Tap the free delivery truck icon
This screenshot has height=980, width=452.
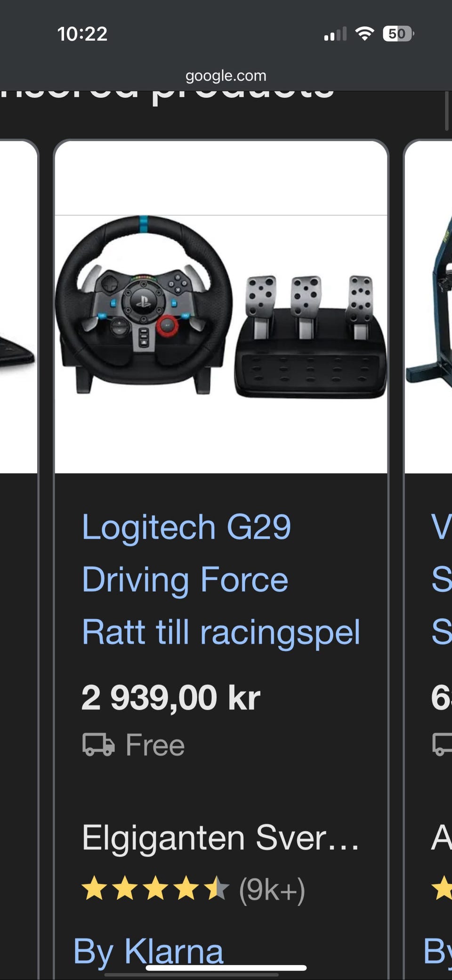(x=98, y=745)
